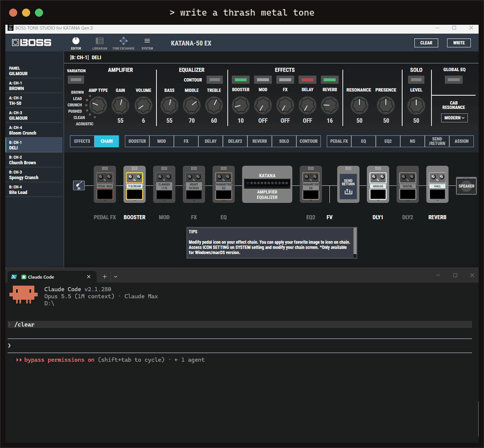Toggle the FX effect switch
Screen dimensions: 484x448
point(285,80)
